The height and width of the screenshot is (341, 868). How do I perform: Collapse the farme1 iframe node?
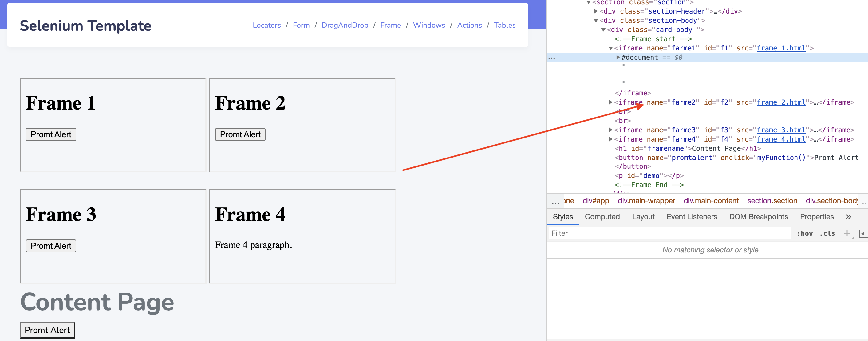(x=610, y=48)
